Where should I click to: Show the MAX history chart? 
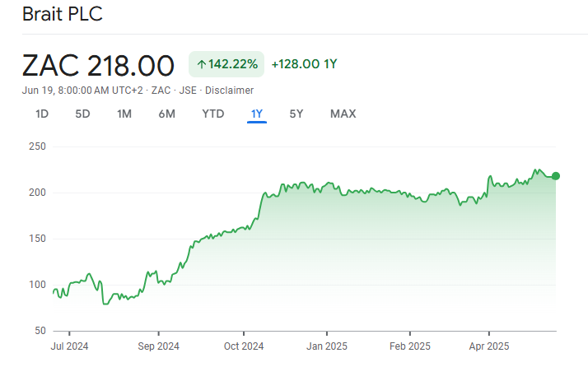tap(343, 114)
